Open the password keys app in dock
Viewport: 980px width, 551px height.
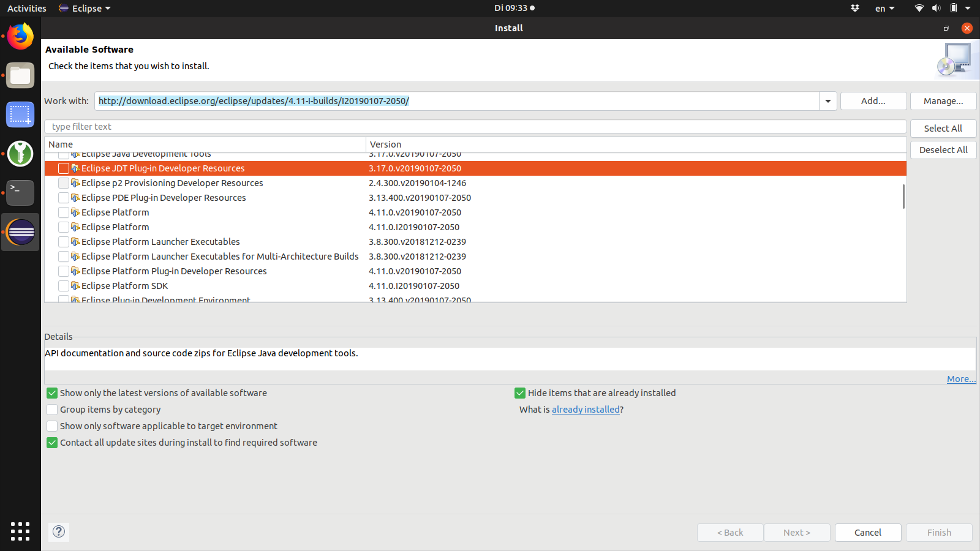[20, 154]
